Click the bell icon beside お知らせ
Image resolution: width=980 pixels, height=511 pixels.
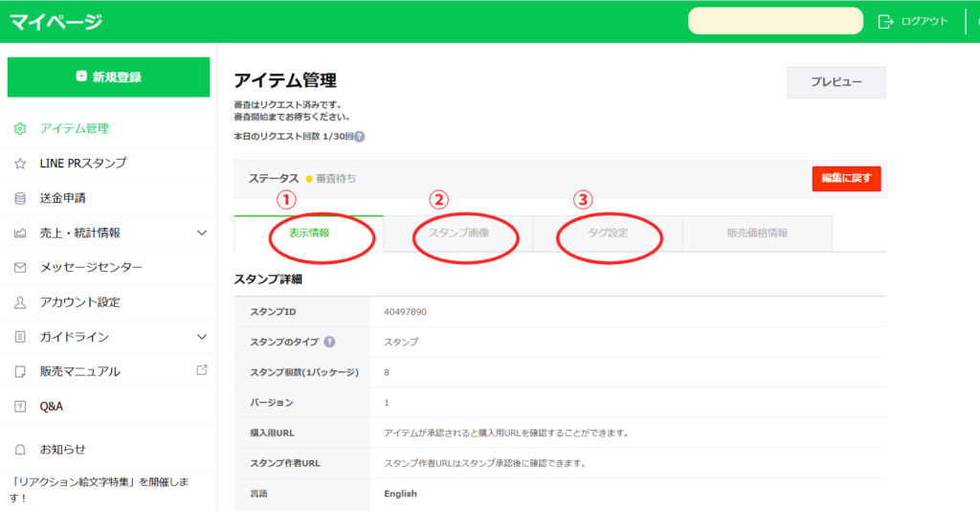(20, 450)
